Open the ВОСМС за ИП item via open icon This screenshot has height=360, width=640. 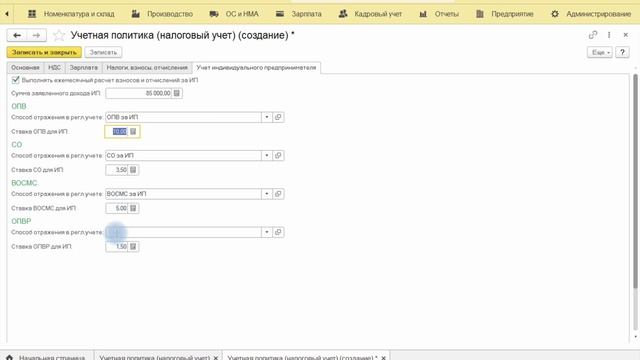coord(278,194)
